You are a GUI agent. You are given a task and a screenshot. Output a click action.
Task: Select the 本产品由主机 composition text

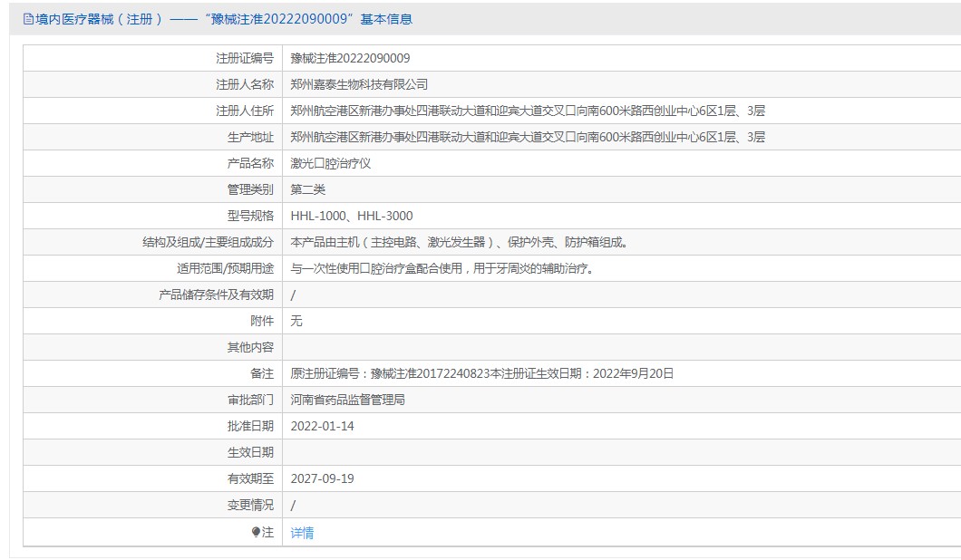click(461, 243)
